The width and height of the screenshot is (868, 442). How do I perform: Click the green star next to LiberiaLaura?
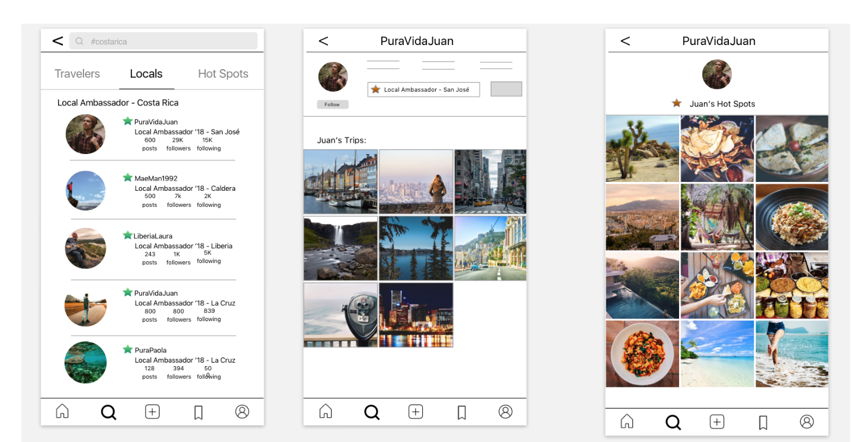point(127,235)
